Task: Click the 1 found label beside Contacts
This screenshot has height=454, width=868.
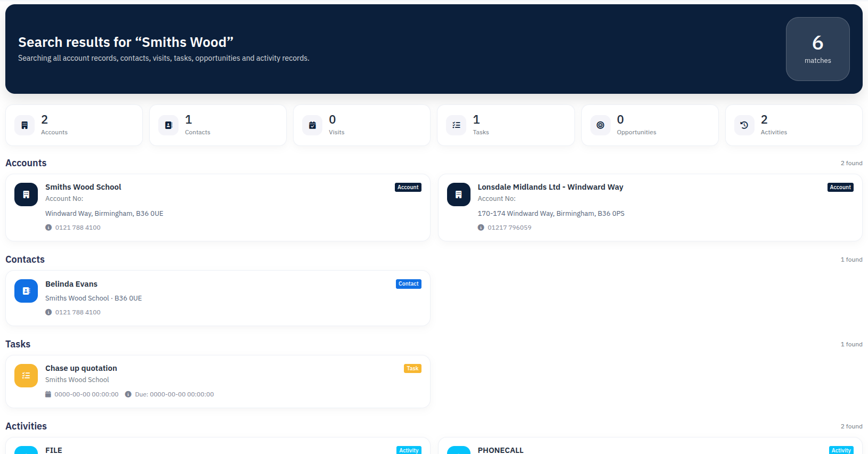Action: pos(851,260)
